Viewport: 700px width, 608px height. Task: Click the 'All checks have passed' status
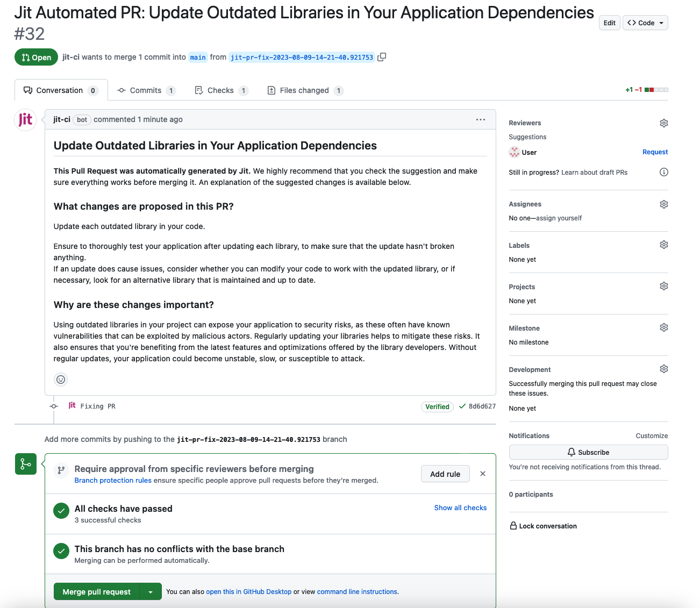(123, 509)
